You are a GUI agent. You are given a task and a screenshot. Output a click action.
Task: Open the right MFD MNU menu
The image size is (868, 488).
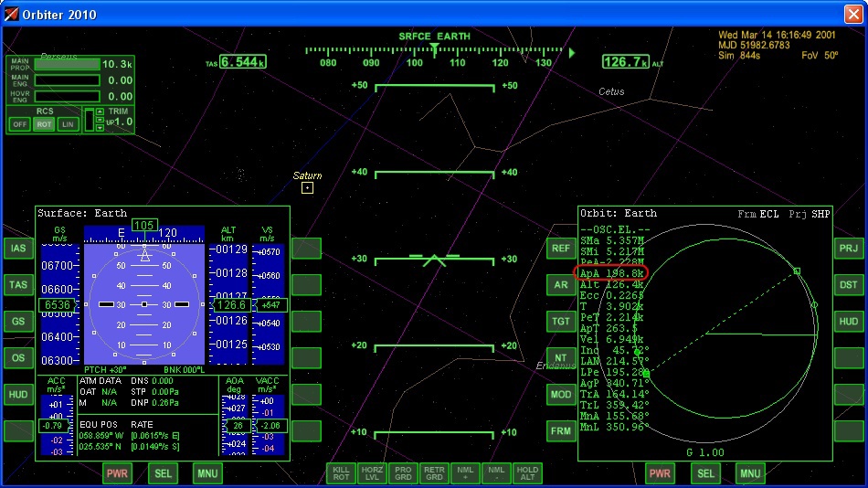coord(750,473)
